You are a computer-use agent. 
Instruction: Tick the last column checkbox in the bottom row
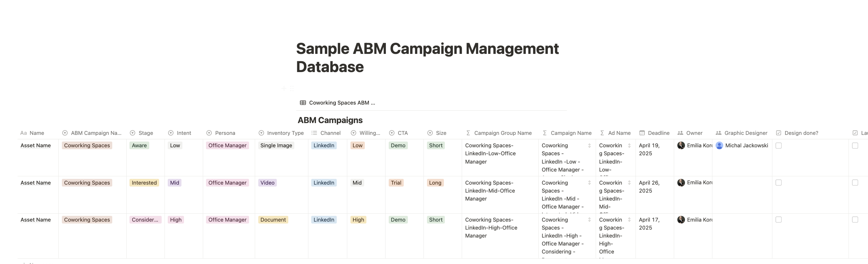pyautogui.click(x=855, y=219)
